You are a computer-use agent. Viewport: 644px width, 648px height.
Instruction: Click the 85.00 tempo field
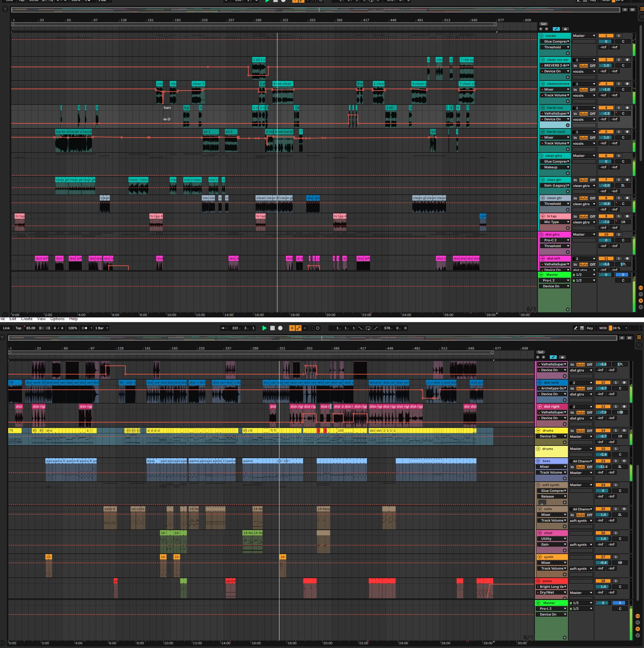[31, 328]
